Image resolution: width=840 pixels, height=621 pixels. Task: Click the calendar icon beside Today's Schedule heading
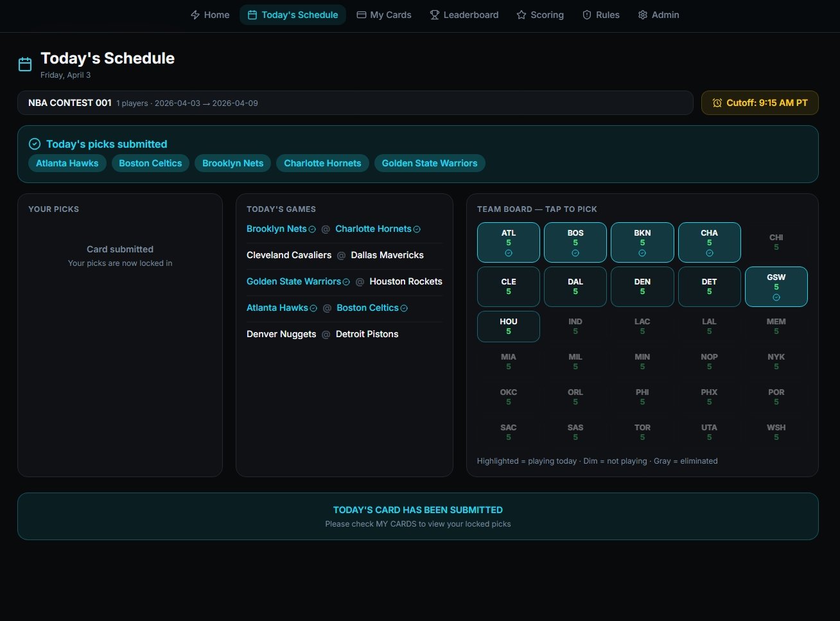click(x=25, y=64)
